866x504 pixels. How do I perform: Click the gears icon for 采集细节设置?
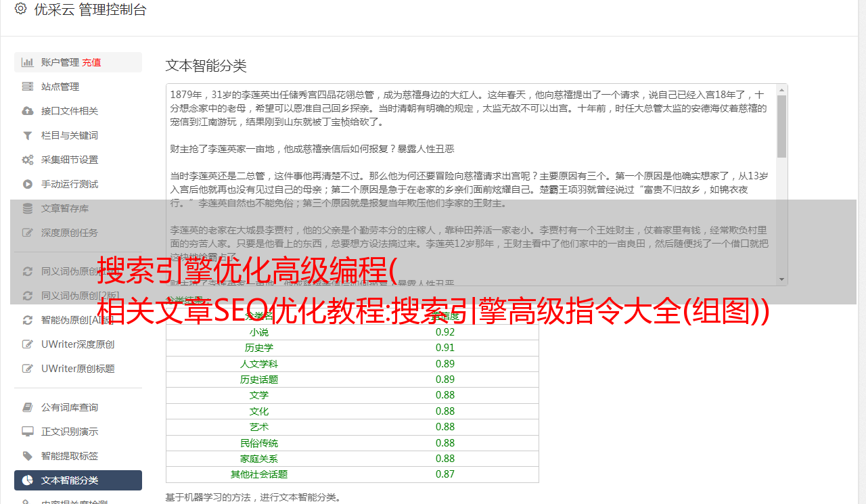[x=28, y=160]
